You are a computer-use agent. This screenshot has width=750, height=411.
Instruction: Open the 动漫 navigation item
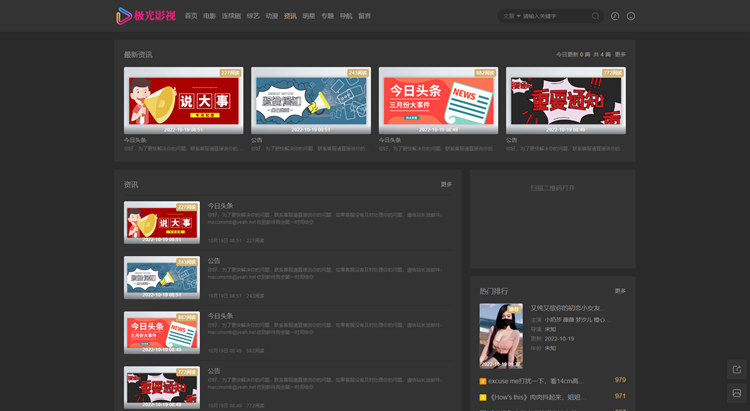(x=272, y=16)
